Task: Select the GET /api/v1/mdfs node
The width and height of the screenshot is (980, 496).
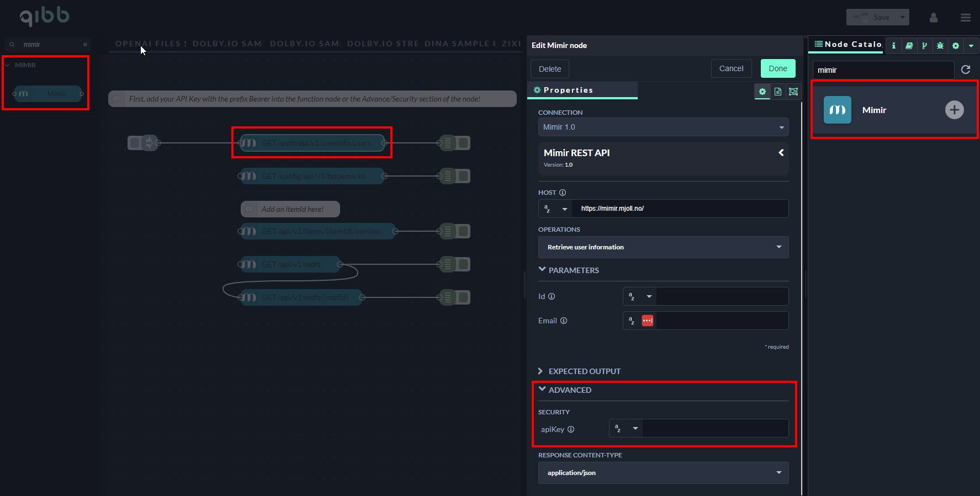Action: (x=291, y=264)
